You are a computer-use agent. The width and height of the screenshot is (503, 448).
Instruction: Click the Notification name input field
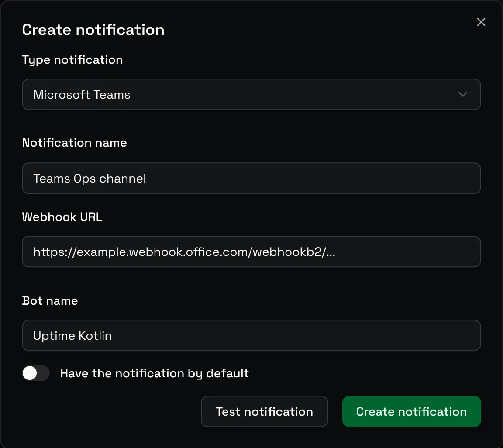pyautogui.click(x=251, y=179)
